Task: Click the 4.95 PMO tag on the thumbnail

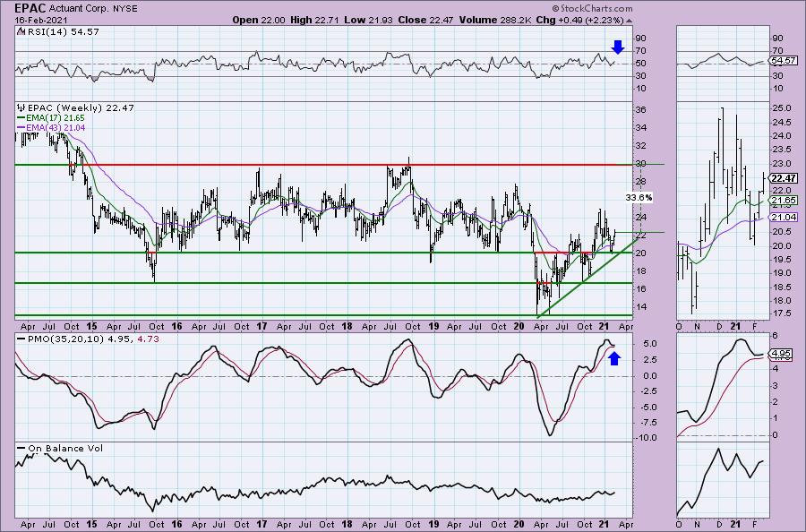Action: pos(781,354)
